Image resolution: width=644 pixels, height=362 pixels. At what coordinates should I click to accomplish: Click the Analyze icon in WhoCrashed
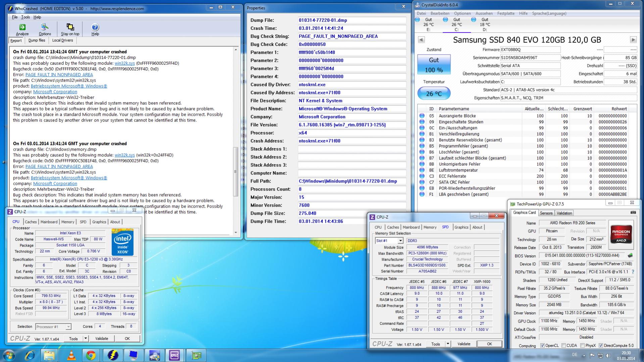tap(22, 27)
